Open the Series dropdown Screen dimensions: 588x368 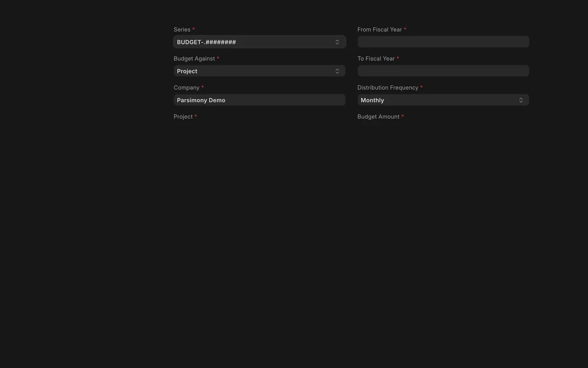tap(260, 42)
